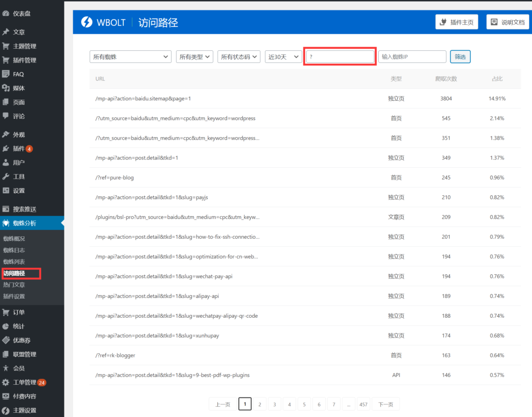Click the spider icon beside 蜘蛛分析
The height and width of the screenshot is (417, 532).
(6, 223)
